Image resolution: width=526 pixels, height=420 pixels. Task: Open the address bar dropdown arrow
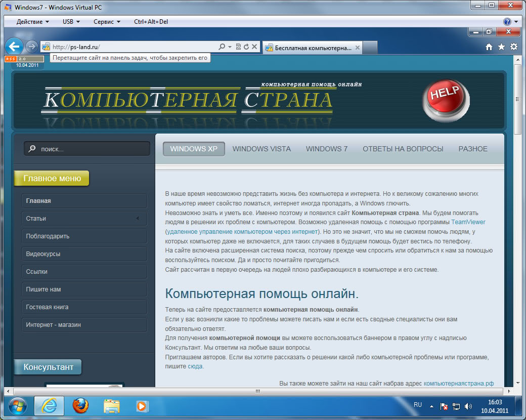click(230, 47)
